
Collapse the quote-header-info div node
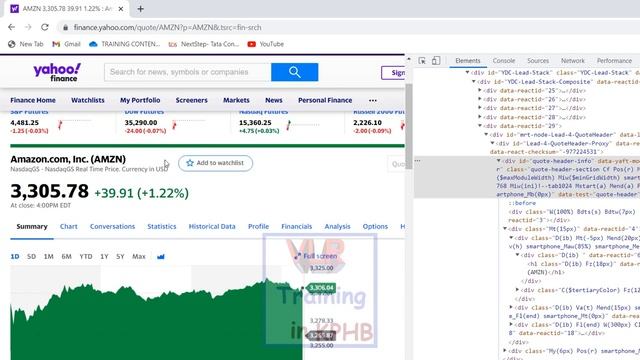(x=499, y=161)
